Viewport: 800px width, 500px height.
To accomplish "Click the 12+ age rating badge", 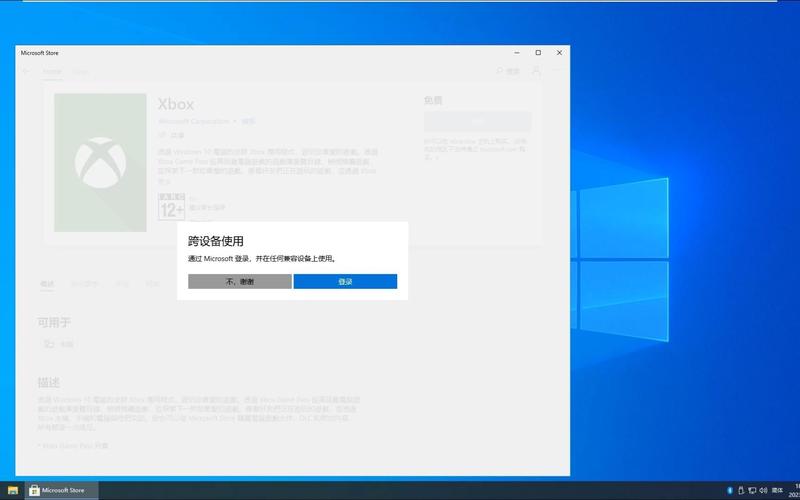I will point(171,207).
